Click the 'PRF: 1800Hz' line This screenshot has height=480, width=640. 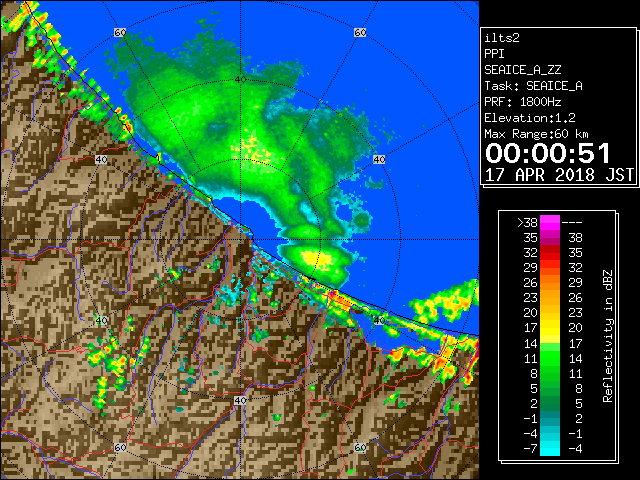coord(523,102)
